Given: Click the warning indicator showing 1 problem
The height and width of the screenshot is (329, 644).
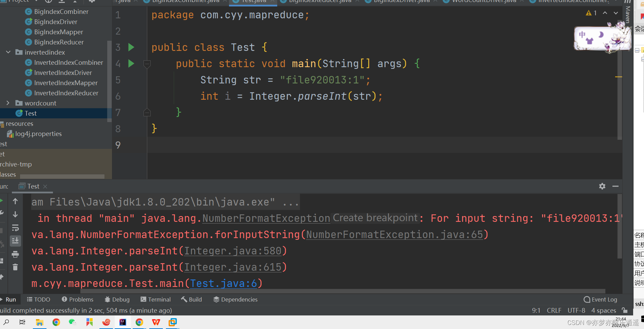Looking at the screenshot, I should click(x=591, y=13).
